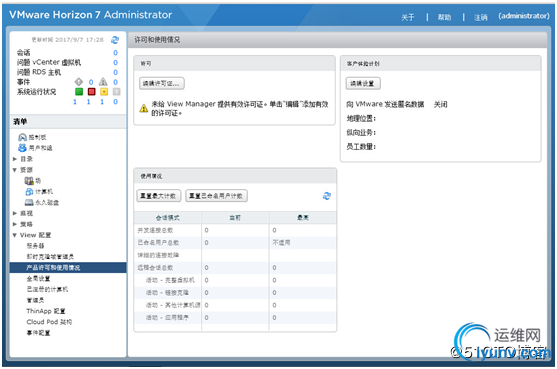Select 即时克隆域管理员 in the tree
This screenshot has width=557, height=369.
50,257
